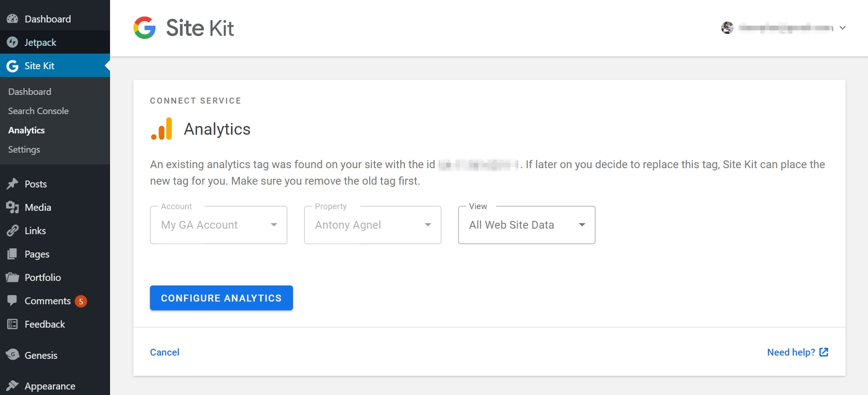
Task: Click the Analytics bar chart logo
Action: (x=161, y=129)
